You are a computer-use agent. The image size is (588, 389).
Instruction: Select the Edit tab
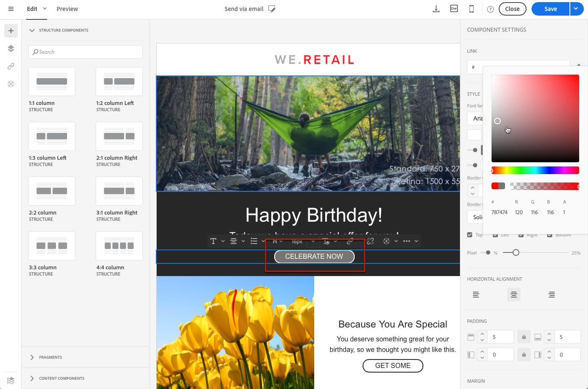click(32, 9)
